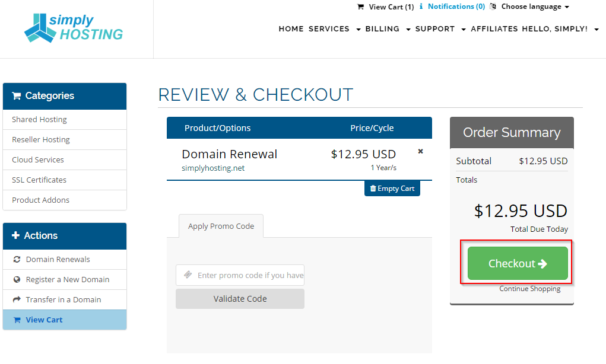Open the Support menu
606x364 pixels.
(x=435, y=29)
